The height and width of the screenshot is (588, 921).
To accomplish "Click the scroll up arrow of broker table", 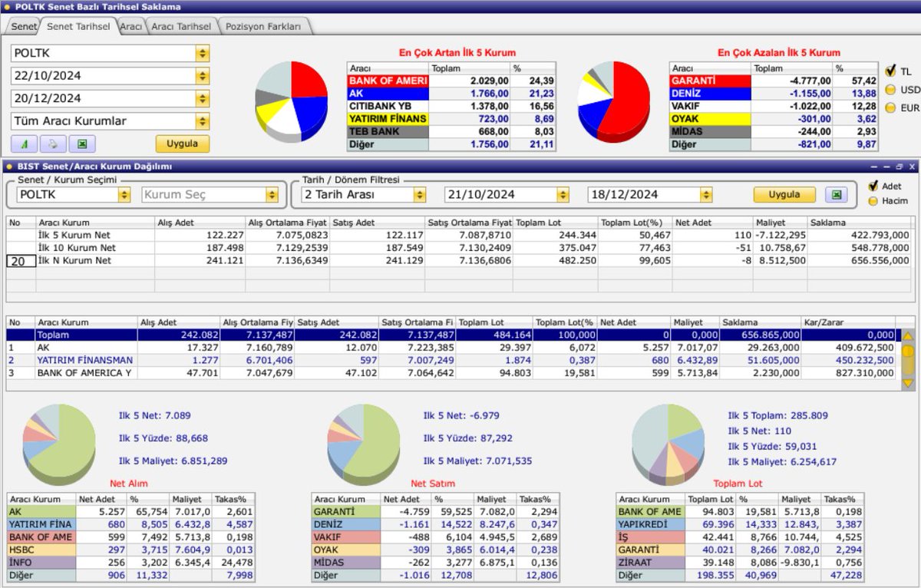I will [907, 335].
